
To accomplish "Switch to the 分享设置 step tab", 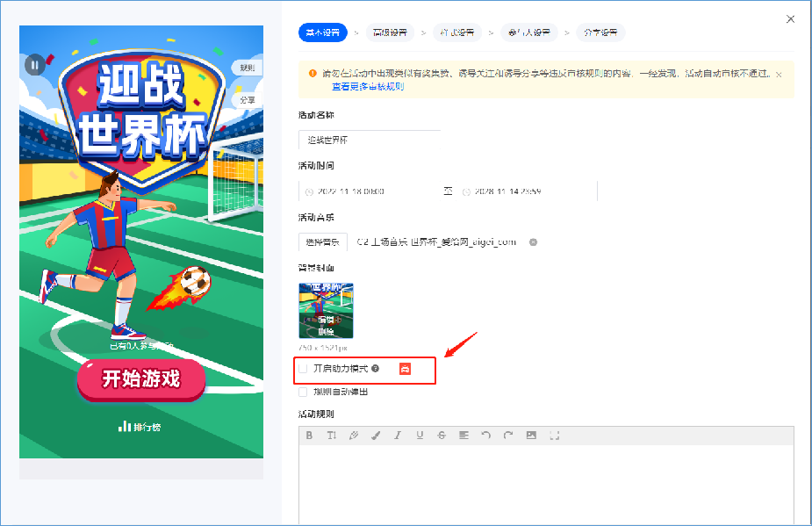I will [x=600, y=32].
